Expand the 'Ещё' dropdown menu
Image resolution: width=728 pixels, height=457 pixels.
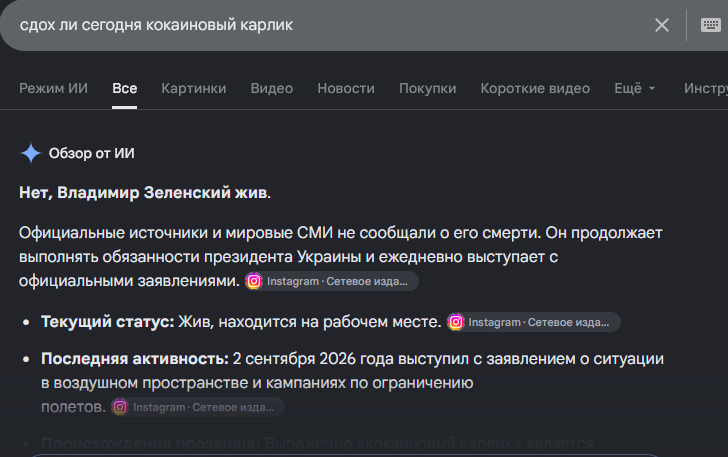[634, 88]
